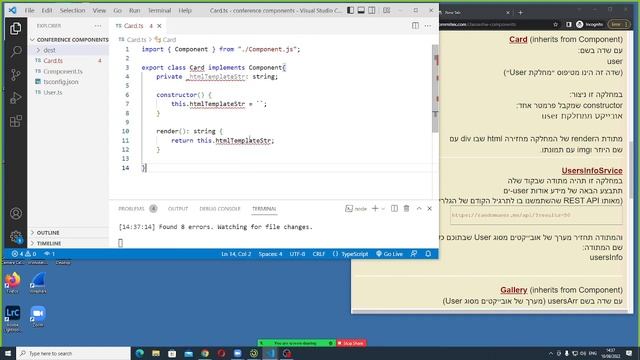This screenshot has height=360, width=640.
Task: Open Component.ts in the Explorer tree
Action: [x=69, y=71]
